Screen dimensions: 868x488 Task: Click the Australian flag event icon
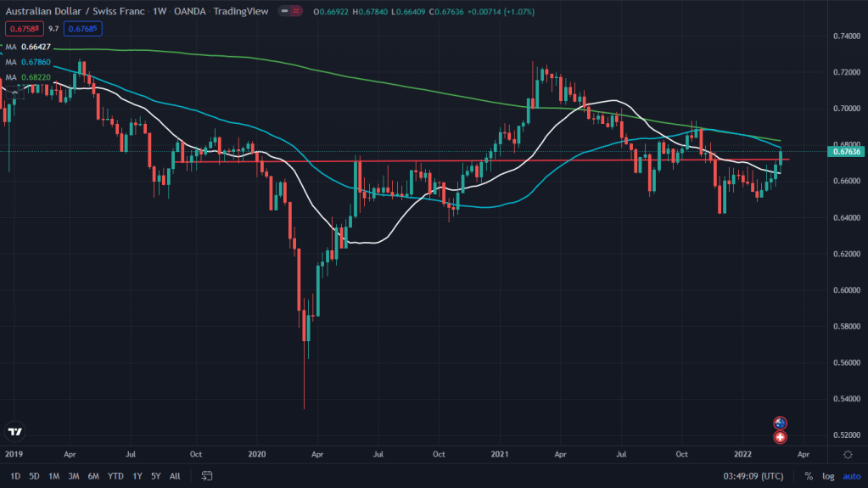tap(780, 423)
